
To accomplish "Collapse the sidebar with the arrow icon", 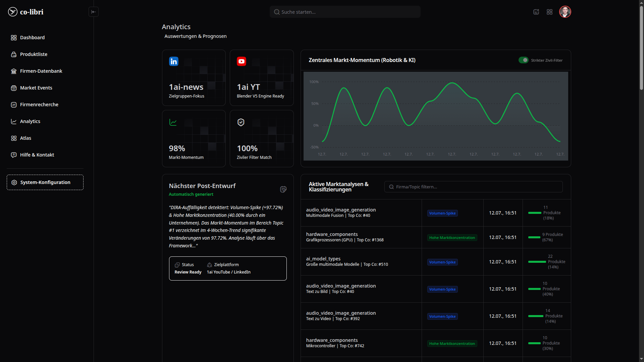I will 94,12.
